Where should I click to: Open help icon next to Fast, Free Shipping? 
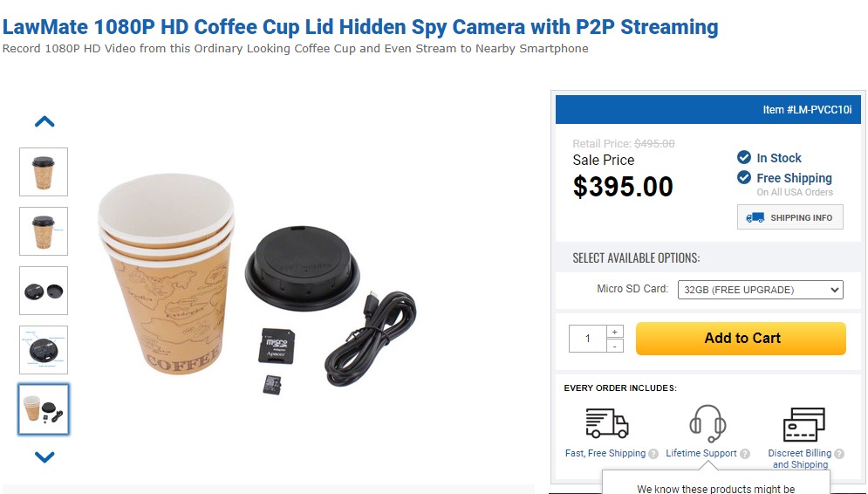[x=653, y=454]
